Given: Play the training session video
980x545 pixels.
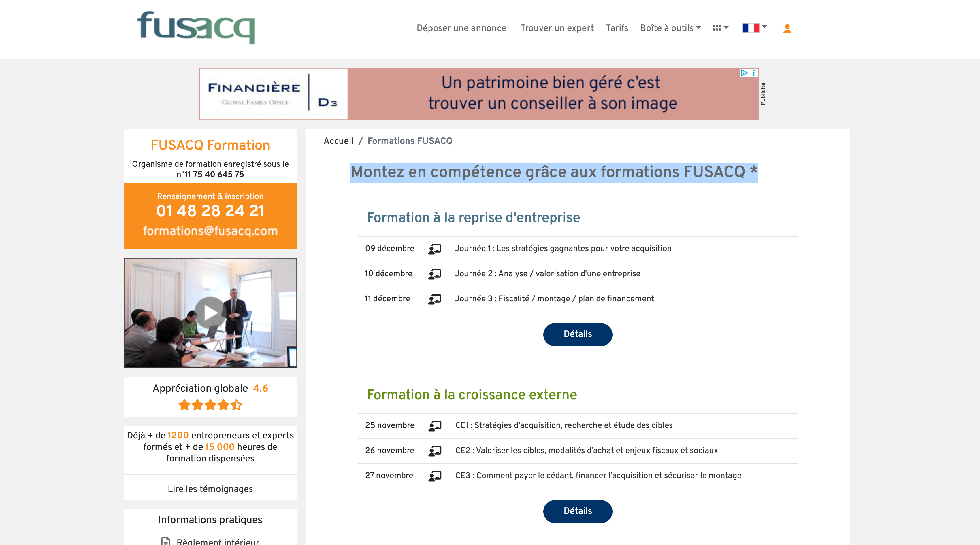Looking at the screenshot, I should (x=210, y=313).
